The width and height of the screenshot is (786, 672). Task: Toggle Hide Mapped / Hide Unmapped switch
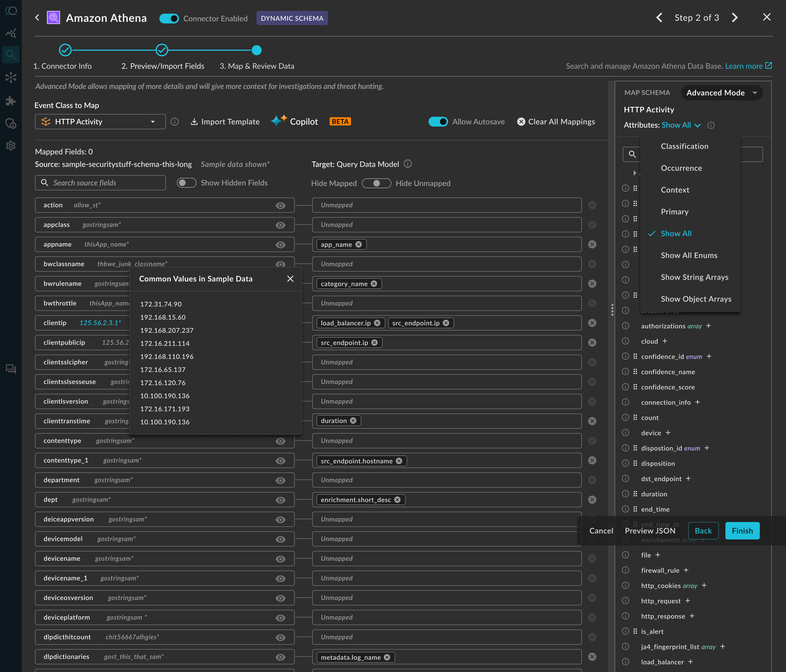[x=376, y=184]
